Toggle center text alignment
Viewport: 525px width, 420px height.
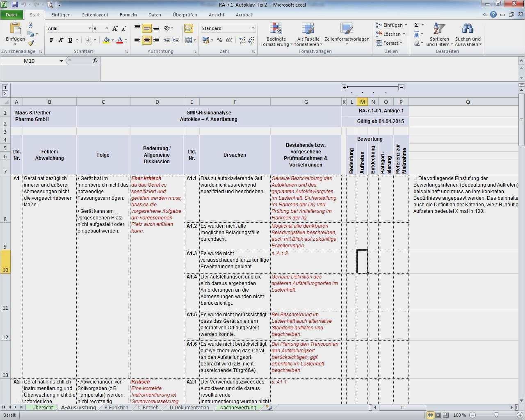click(x=146, y=40)
